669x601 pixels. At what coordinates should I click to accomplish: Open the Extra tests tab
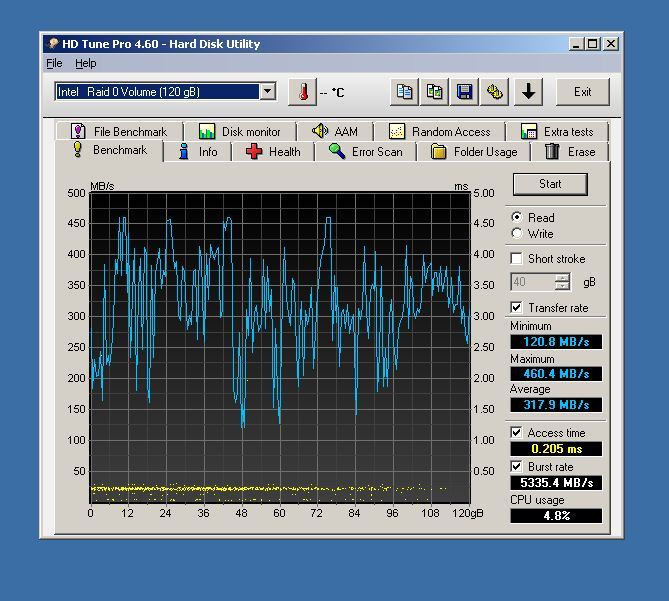tap(557, 131)
